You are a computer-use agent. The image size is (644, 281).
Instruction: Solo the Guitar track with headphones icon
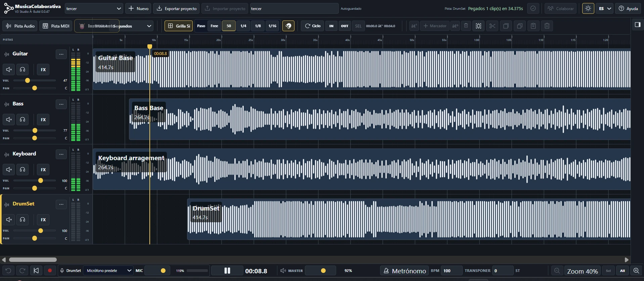22,69
